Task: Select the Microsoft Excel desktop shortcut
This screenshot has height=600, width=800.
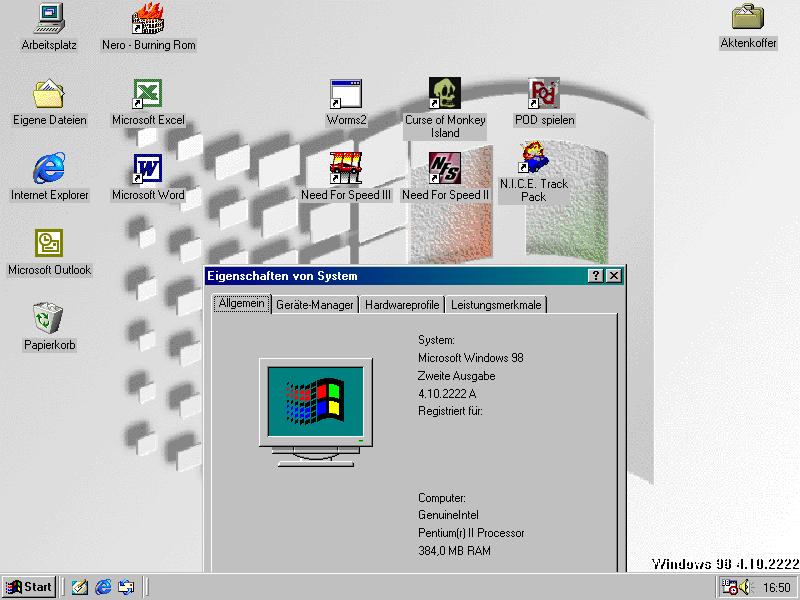Action: [x=148, y=94]
